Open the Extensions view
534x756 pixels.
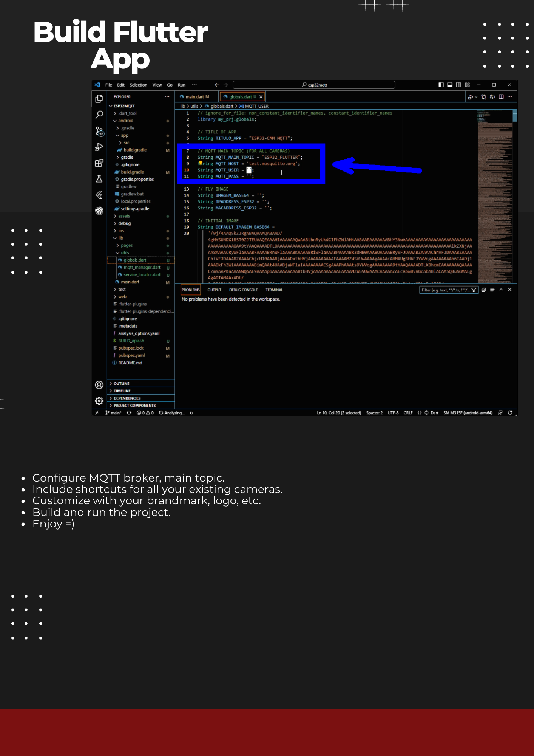(x=99, y=163)
